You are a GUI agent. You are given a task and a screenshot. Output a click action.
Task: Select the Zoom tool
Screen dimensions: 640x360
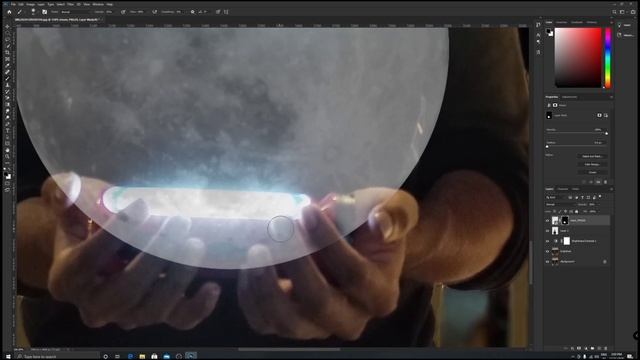(x=7, y=157)
